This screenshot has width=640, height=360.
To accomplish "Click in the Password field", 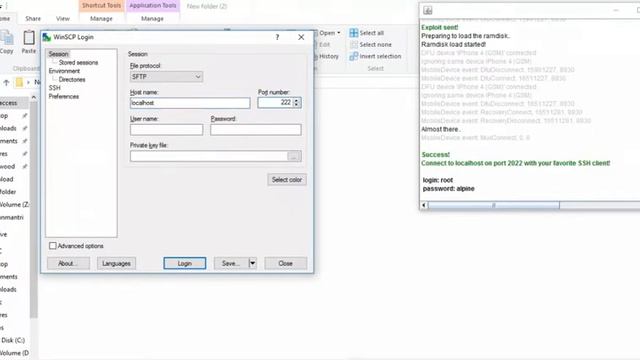I will 256,130.
